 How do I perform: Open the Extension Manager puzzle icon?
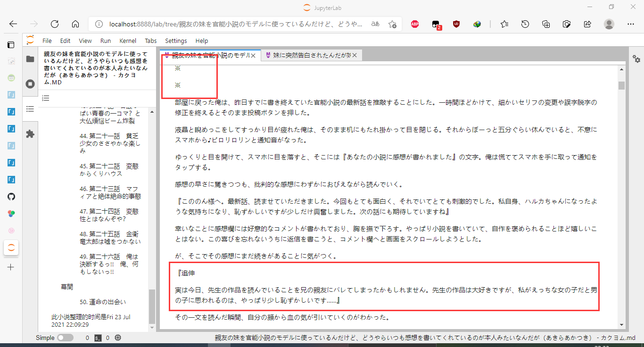[30, 134]
